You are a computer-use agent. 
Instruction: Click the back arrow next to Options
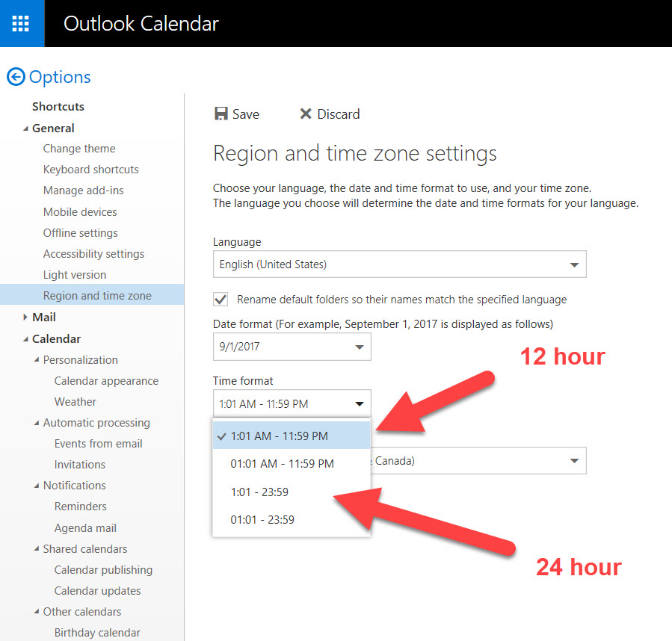(x=16, y=77)
